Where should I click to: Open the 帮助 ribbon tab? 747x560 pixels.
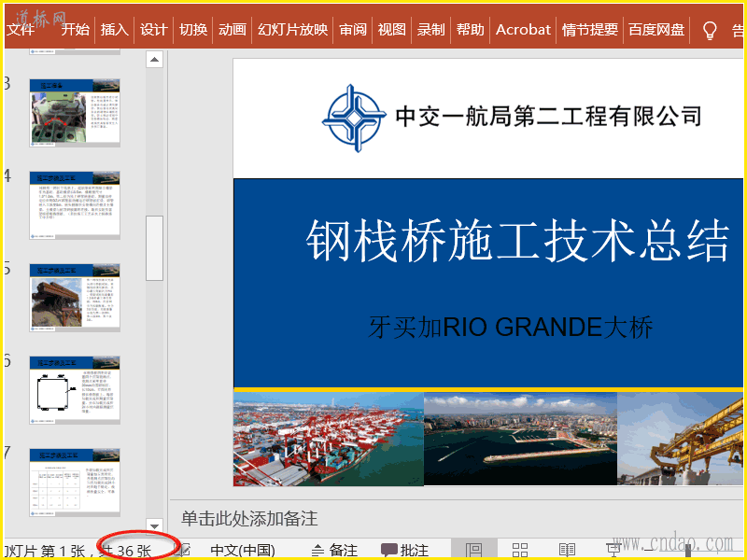click(x=471, y=30)
